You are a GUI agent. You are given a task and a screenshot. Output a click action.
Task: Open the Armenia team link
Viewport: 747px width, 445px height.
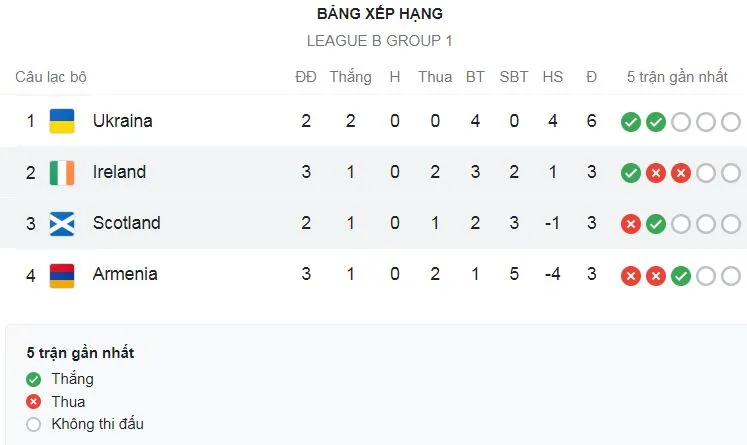point(125,274)
